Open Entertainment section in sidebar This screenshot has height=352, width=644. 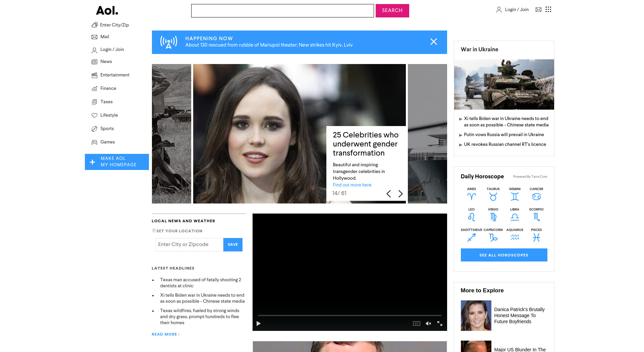point(110,75)
